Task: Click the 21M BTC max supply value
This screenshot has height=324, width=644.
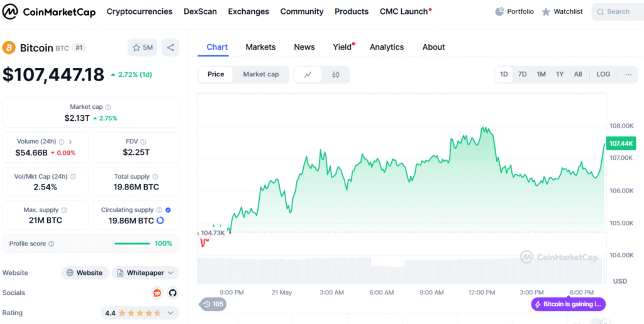Action: click(45, 221)
